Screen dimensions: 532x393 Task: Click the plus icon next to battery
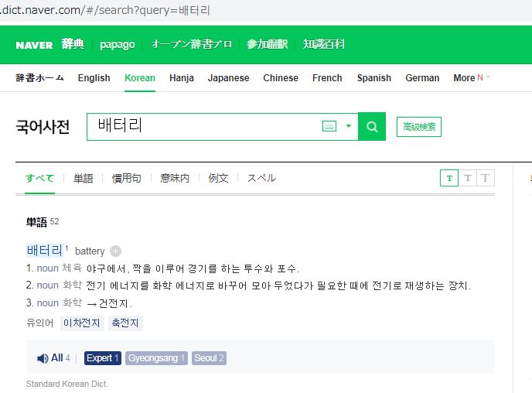click(115, 251)
